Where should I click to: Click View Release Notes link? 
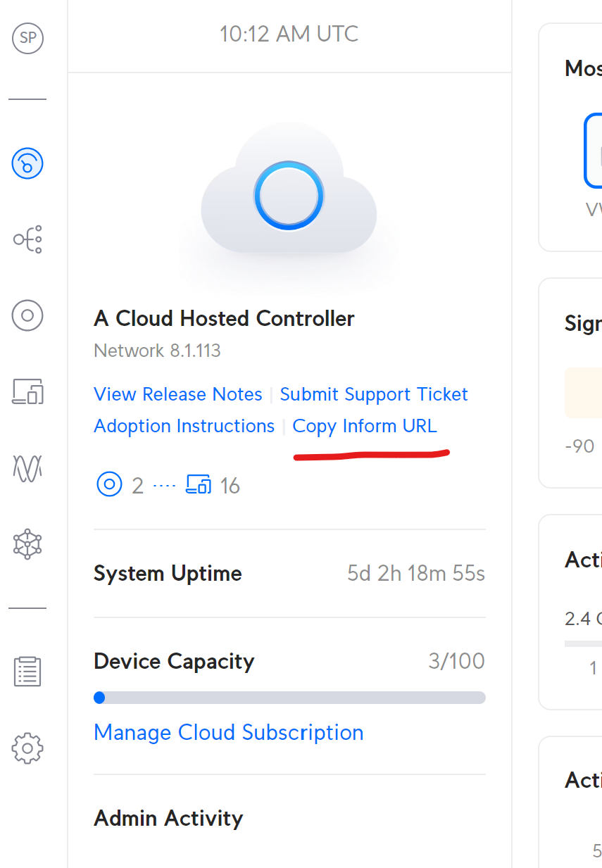coord(177,394)
